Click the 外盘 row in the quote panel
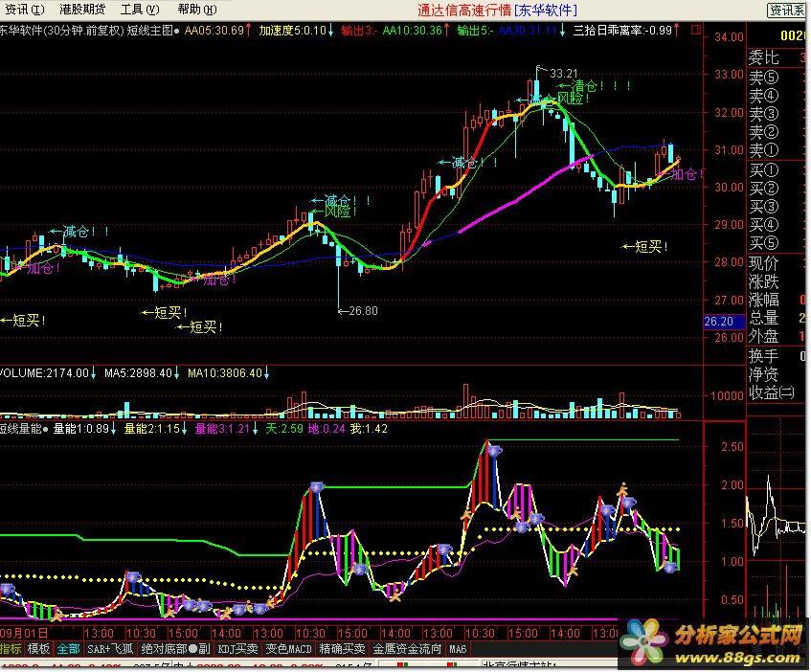This screenshot has height=672, width=811. [777, 337]
